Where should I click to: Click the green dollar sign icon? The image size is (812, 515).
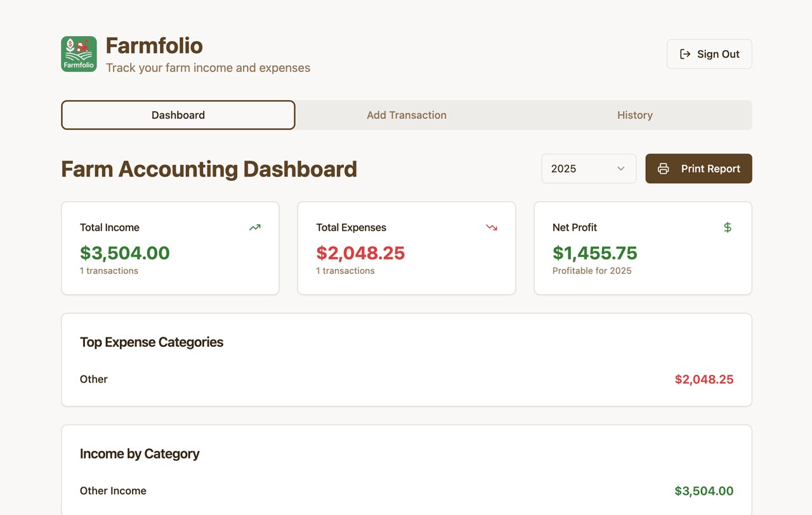728,227
